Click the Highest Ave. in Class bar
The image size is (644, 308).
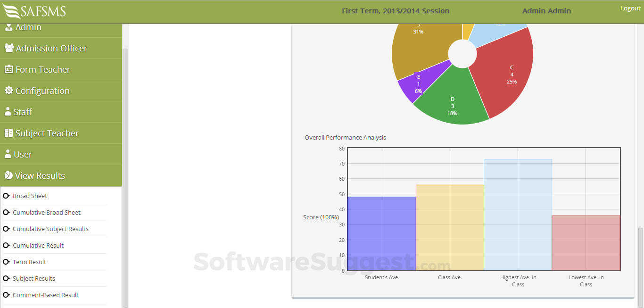pyautogui.click(x=518, y=215)
